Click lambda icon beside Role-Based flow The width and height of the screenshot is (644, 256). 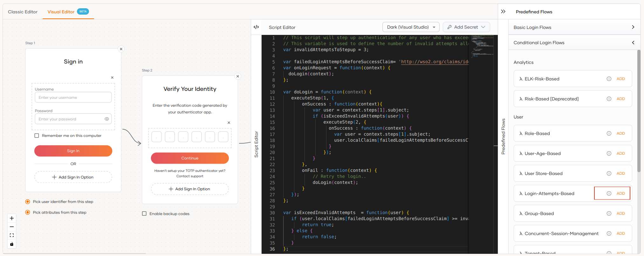[x=521, y=133]
